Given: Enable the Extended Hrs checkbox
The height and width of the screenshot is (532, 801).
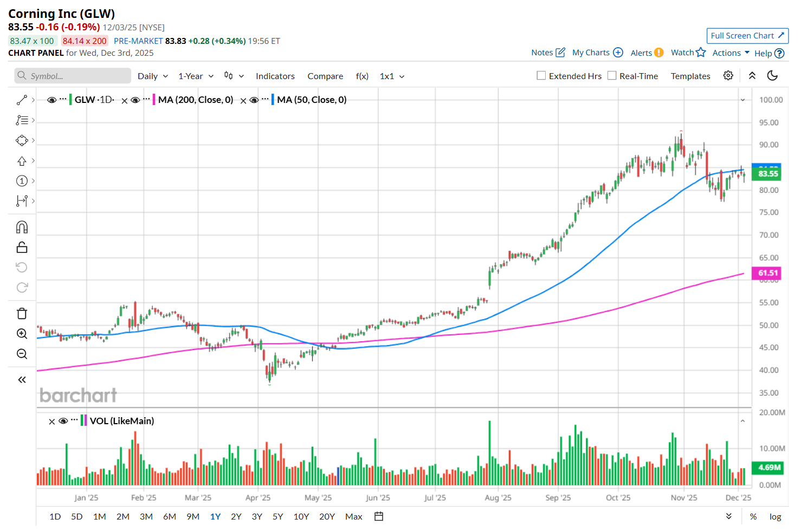Looking at the screenshot, I should 541,76.
